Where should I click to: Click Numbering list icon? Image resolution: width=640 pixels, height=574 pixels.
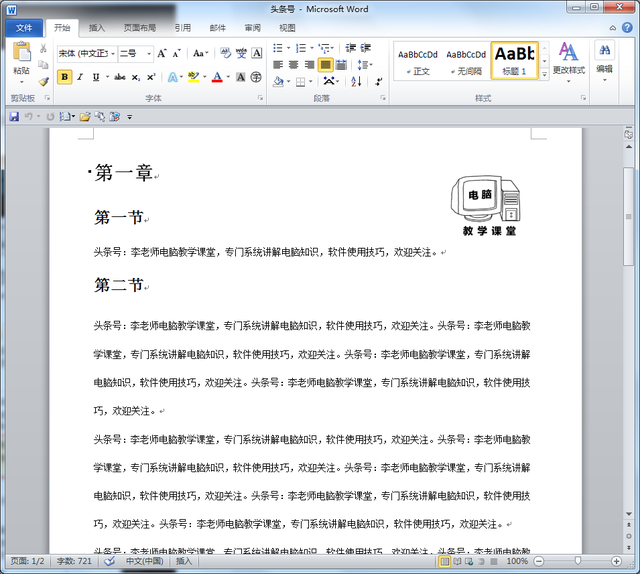tap(301, 48)
